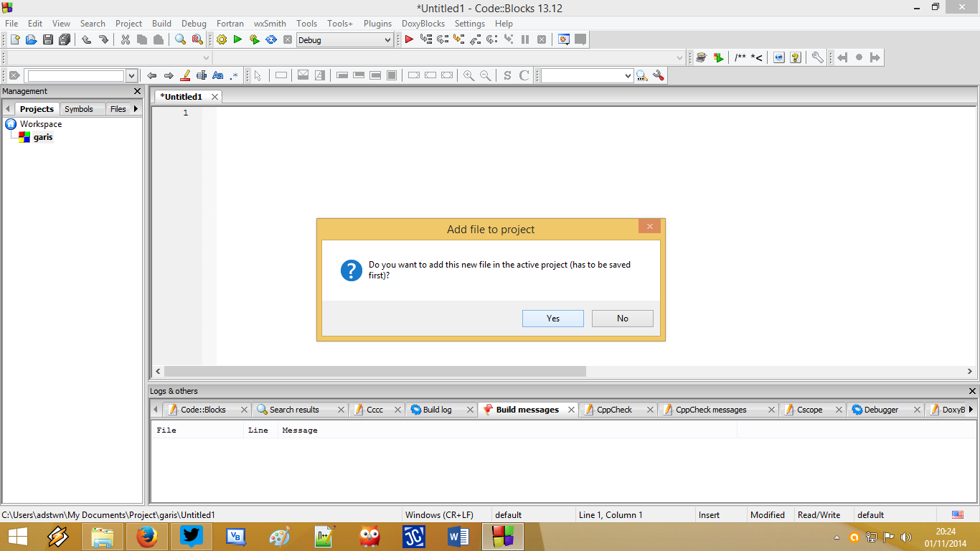Click the volume icon in system tray
Viewport: 980px width, 551px height.
pos(905,537)
